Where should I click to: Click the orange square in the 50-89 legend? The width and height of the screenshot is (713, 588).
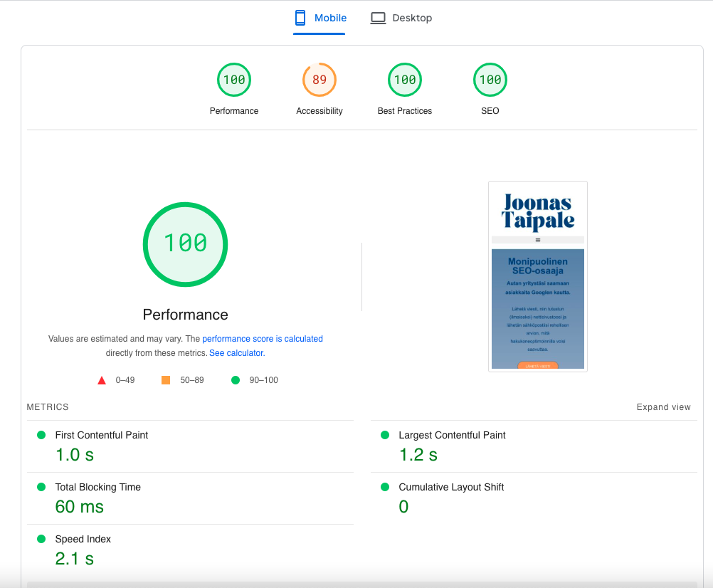[167, 379]
